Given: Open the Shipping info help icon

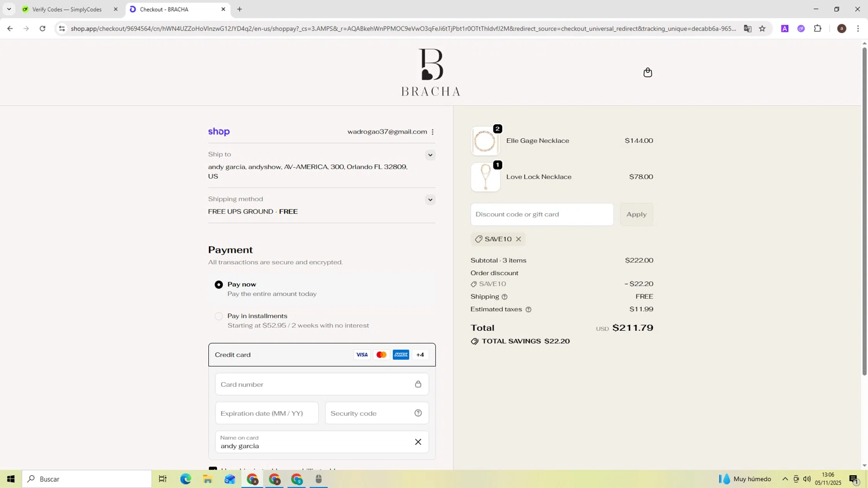Looking at the screenshot, I should 505,297.
